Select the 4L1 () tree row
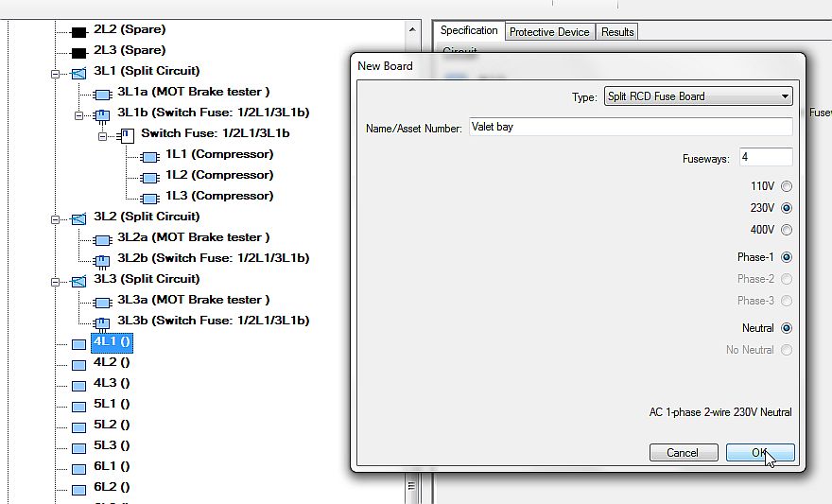 pos(112,341)
